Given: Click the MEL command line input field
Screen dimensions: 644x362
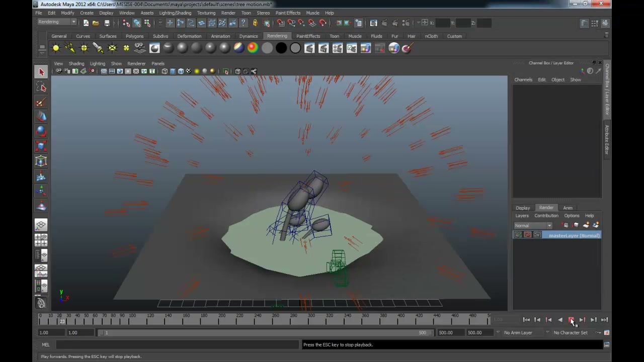Looking at the screenshot, I should [x=178, y=344].
